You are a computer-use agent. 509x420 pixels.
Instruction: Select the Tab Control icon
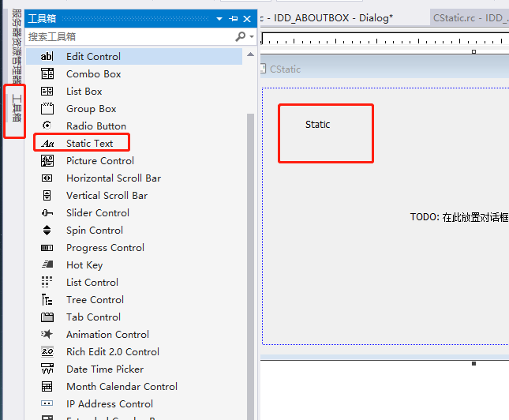click(x=47, y=317)
